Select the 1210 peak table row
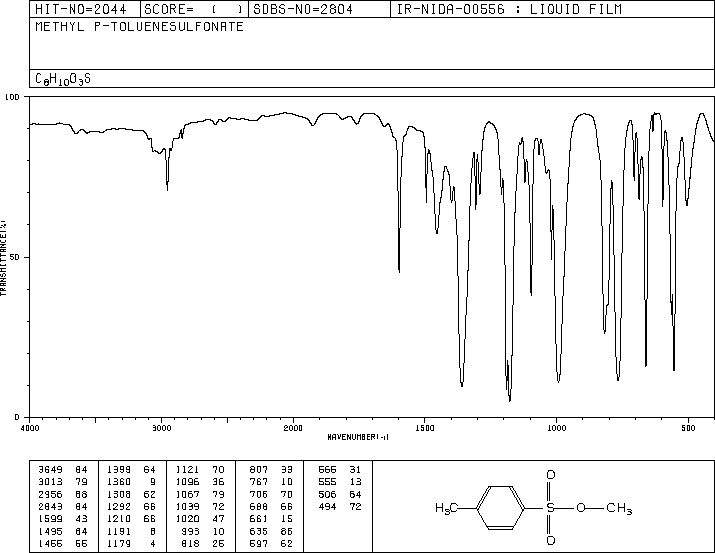The height and width of the screenshot is (553, 715). [131, 519]
